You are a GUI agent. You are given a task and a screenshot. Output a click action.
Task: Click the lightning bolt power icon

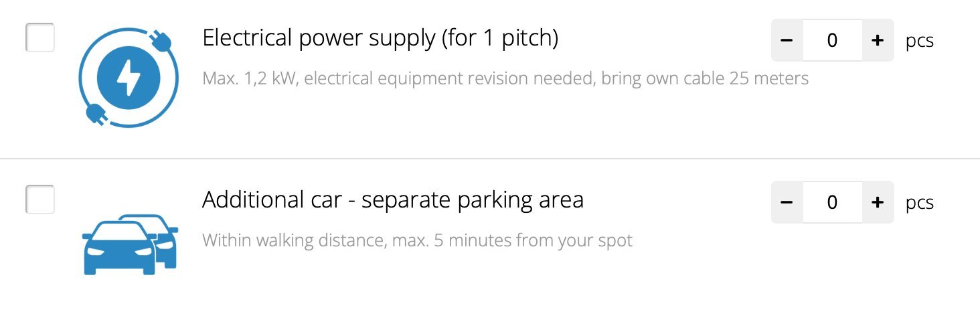[x=129, y=79]
